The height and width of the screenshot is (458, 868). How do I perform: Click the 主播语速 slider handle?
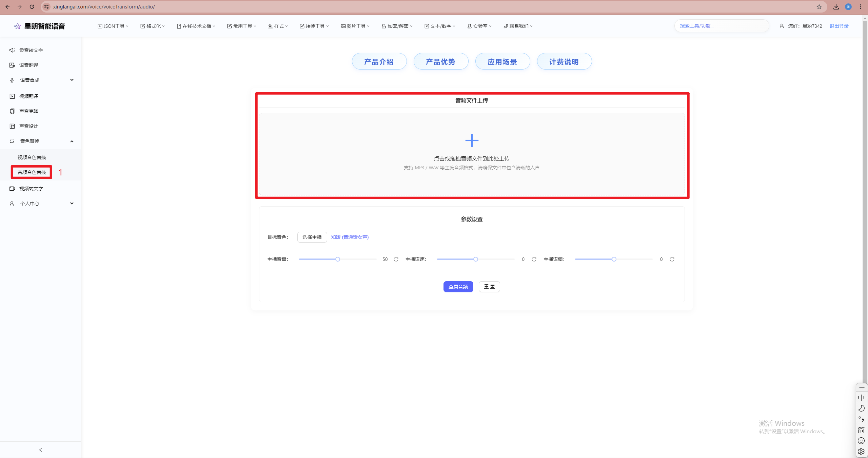pyautogui.click(x=476, y=259)
